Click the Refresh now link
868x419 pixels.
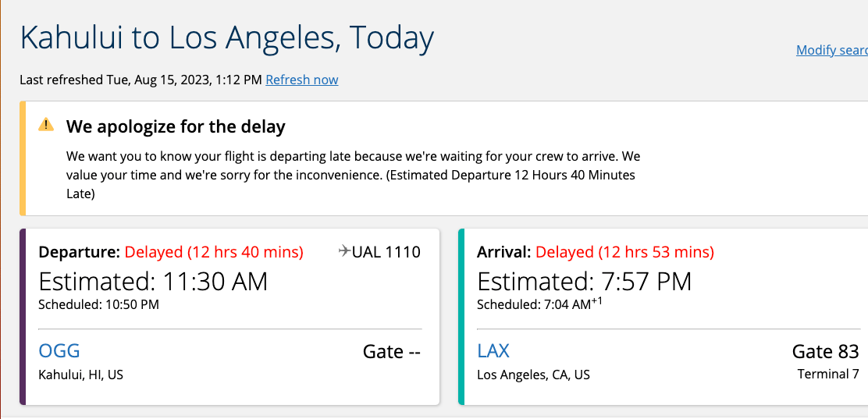[302, 80]
